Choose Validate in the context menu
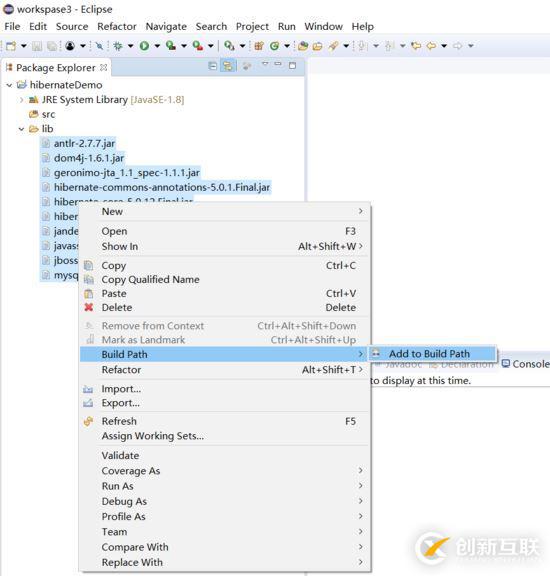550x576 pixels. point(225,456)
